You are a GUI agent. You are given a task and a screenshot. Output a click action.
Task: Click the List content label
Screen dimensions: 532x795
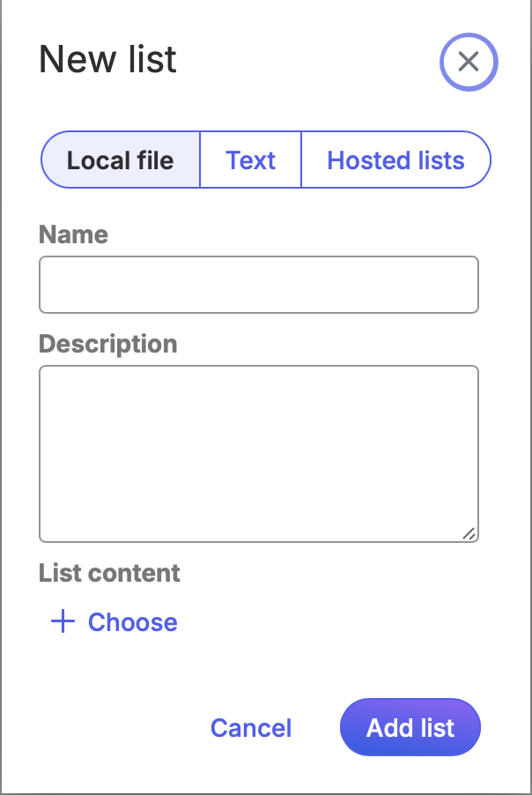[109, 573]
